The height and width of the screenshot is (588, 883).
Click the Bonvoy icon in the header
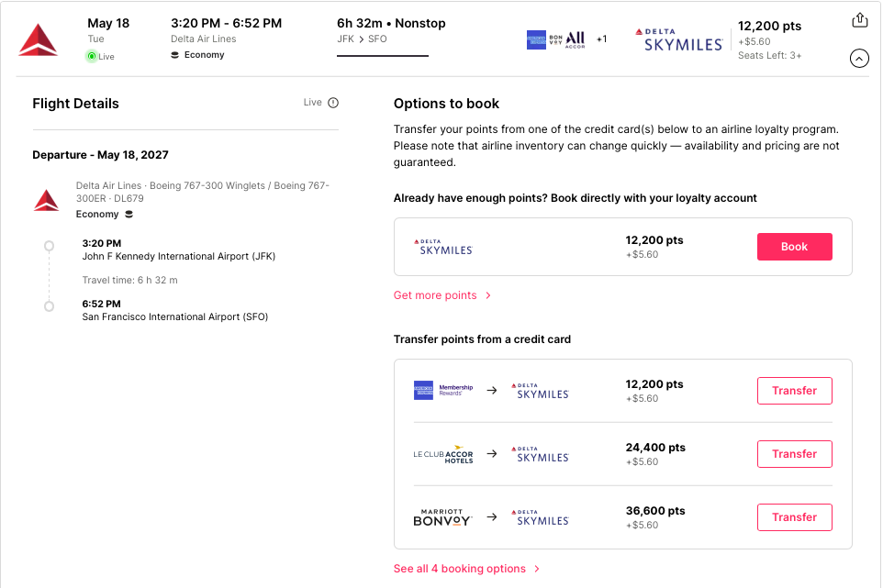point(556,39)
